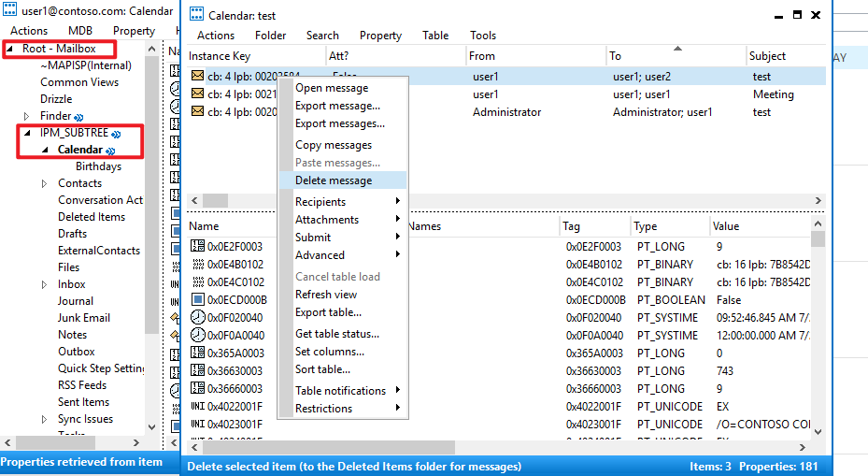Click the message list horizontal scrollbar thumb
The image size is (868, 476).
[x=215, y=201]
